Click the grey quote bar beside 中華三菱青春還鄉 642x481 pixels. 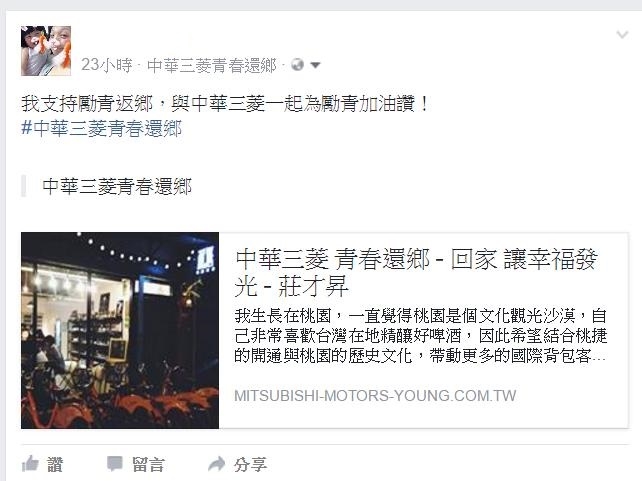(23, 186)
